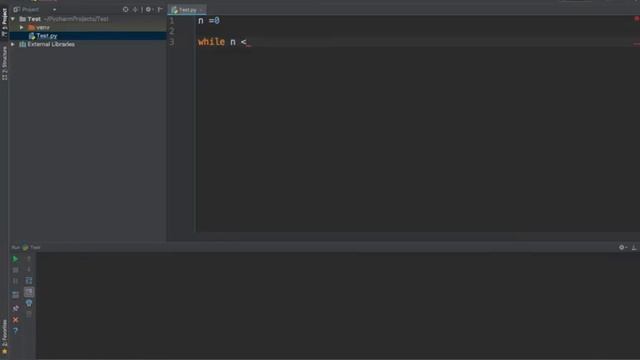640x360 pixels.
Task: Hide the Run tool window
Action: pos(634,247)
